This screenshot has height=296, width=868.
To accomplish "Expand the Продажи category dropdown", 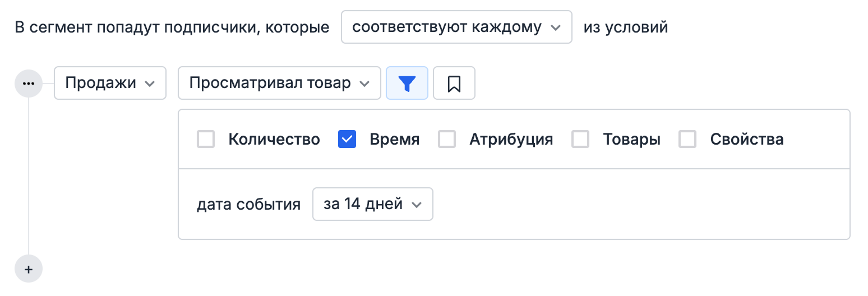I will coord(101,84).
